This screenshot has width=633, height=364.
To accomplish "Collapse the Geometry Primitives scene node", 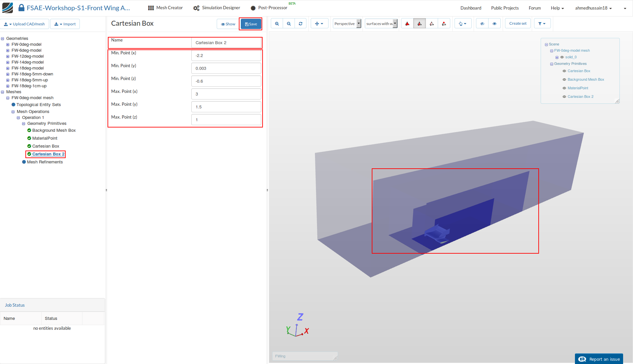I will (552, 64).
